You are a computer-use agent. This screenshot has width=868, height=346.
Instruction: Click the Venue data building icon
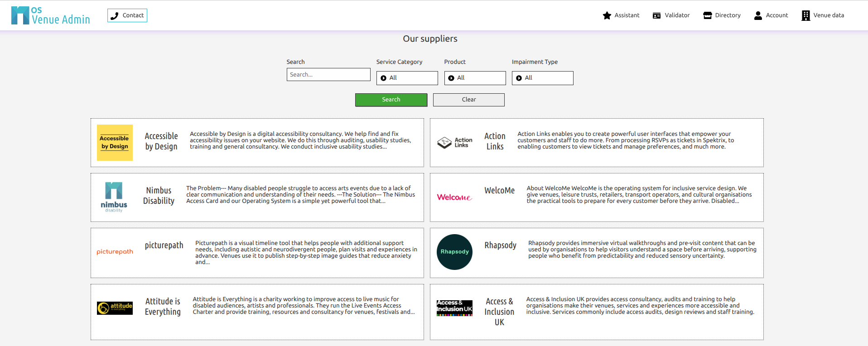pos(805,15)
